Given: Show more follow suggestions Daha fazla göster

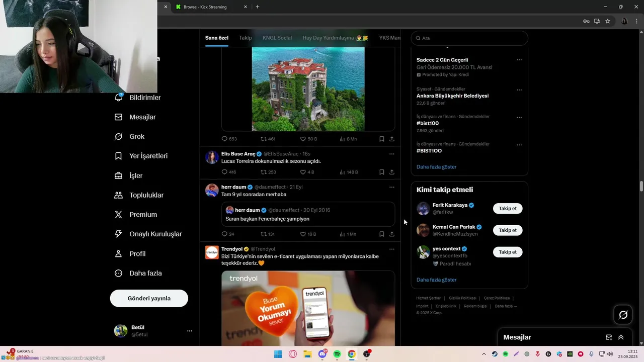Looking at the screenshot, I should 436,280.
